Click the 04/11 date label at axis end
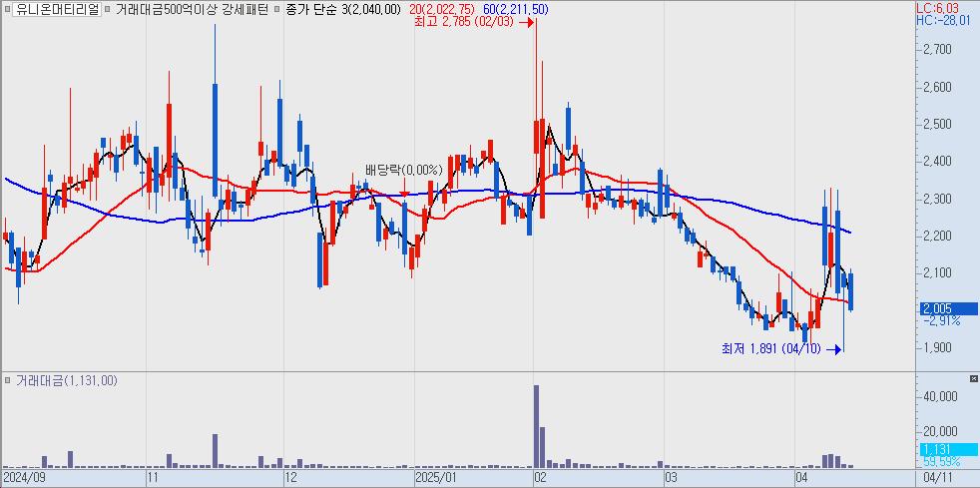This screenshot has height=488, width=980. tap(936, 479)
